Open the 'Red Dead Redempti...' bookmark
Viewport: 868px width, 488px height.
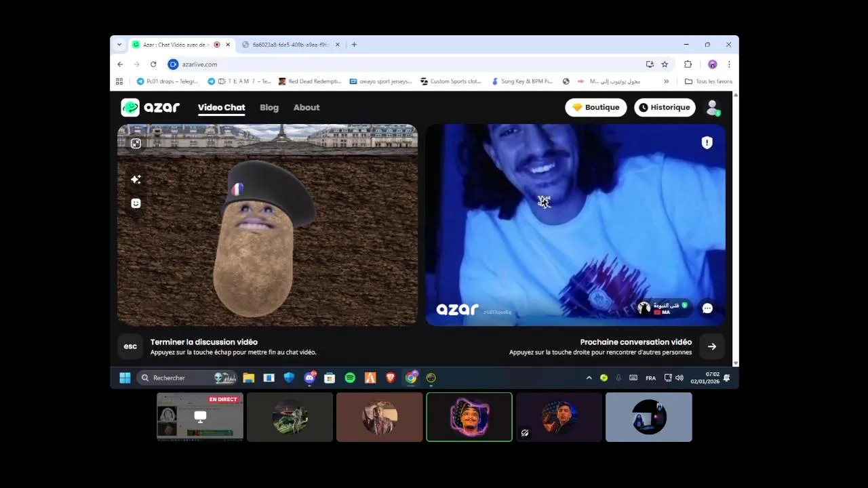(x=311, y=81)
